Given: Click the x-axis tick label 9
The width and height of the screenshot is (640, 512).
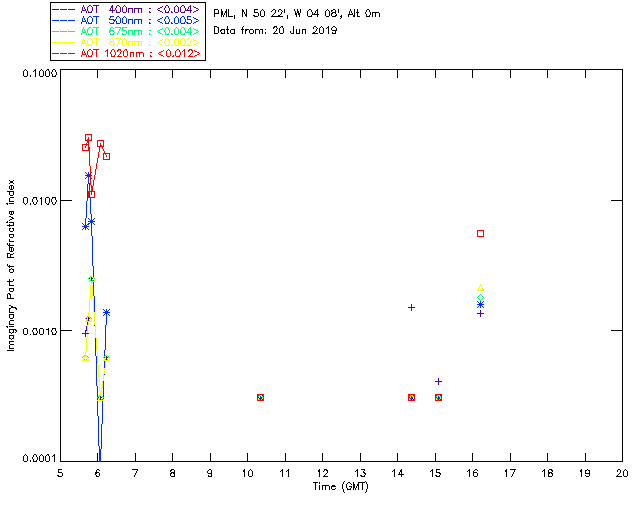Looking at the screenshot, I should (x=210, y=473).
